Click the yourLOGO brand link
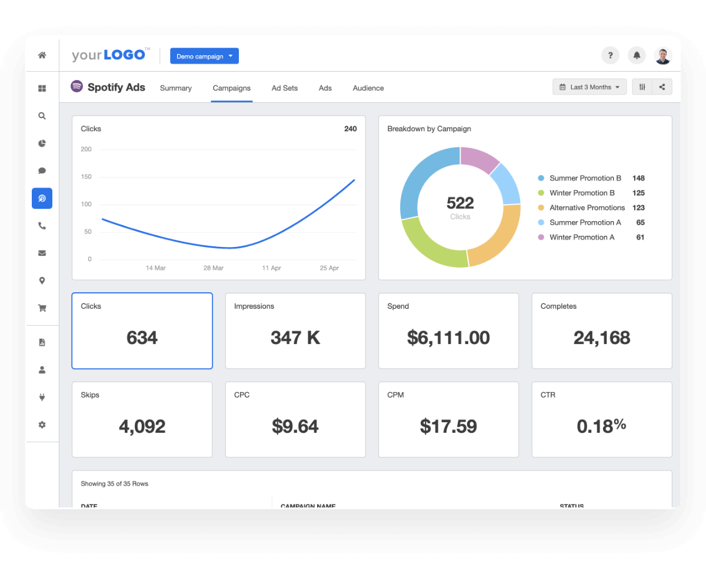The image size is (706, 588). tap(111, 55)
